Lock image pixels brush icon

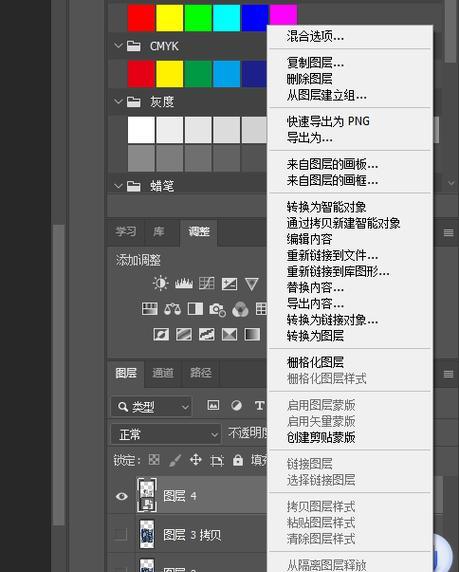(x=176, y=460)
